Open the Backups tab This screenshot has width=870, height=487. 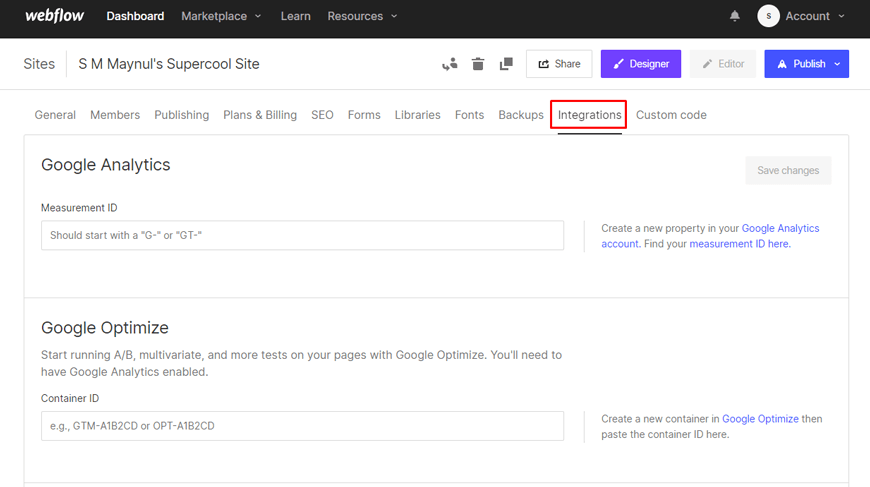pyautogui.click(x=520, y=115)
